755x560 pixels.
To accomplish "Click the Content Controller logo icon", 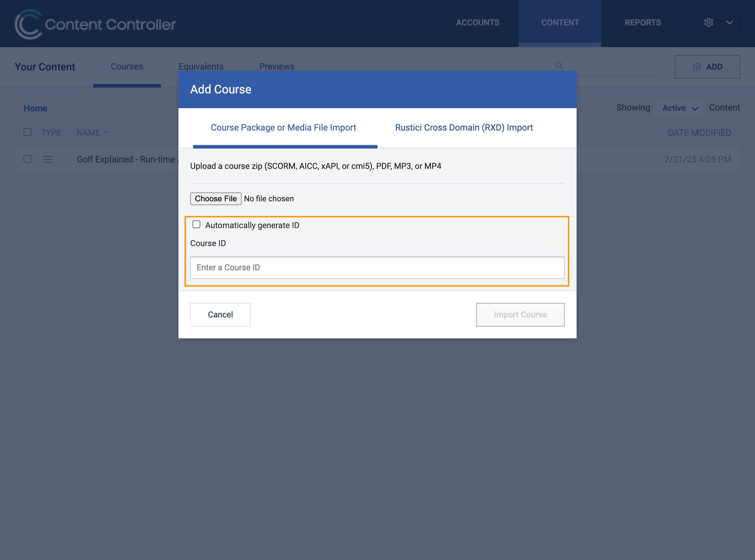I will 28,24.
